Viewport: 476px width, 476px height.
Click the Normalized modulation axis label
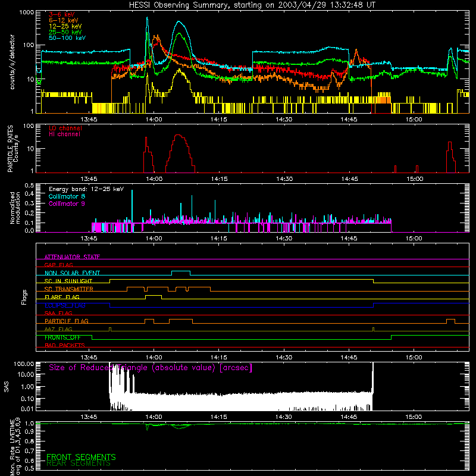(15, 208)
